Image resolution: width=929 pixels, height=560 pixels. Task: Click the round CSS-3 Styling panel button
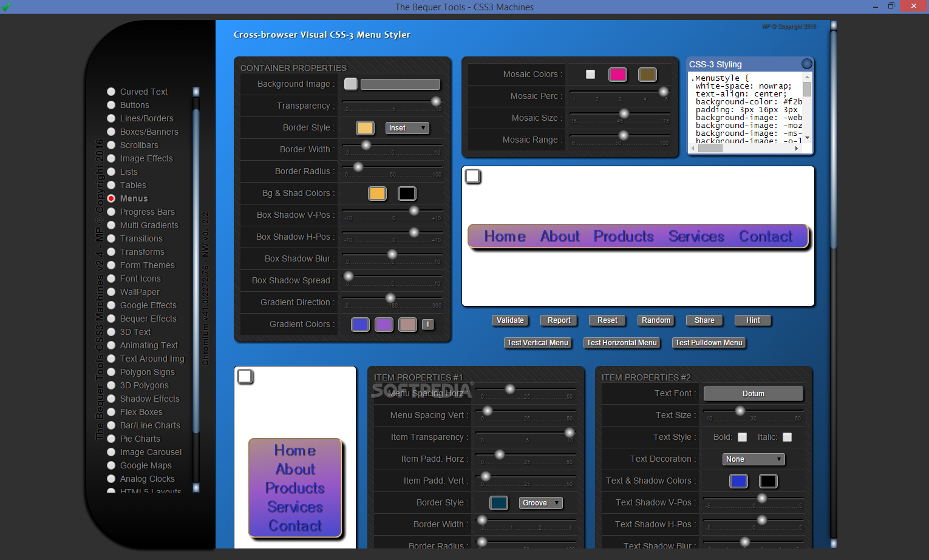(x=806, y=64)
